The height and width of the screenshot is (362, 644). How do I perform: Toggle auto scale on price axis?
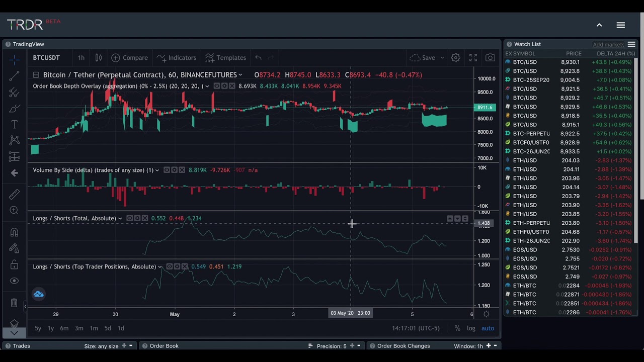[488, 328]
